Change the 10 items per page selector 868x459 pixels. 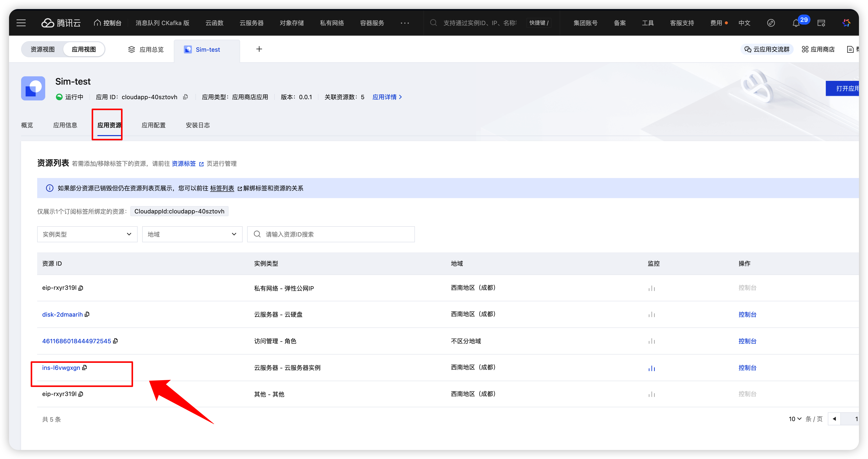pos(795,419)
